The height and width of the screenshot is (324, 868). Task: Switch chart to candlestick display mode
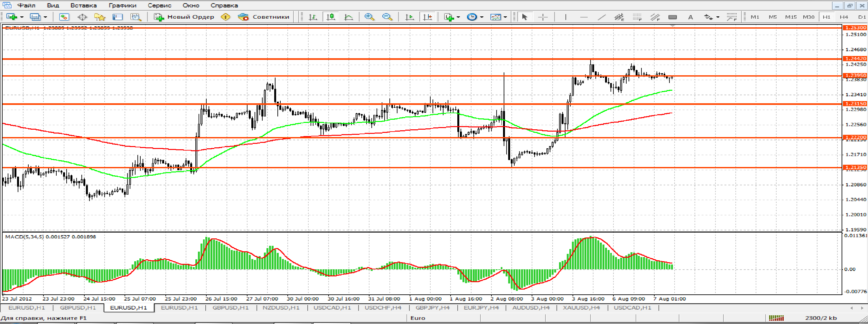coord(331,17)
